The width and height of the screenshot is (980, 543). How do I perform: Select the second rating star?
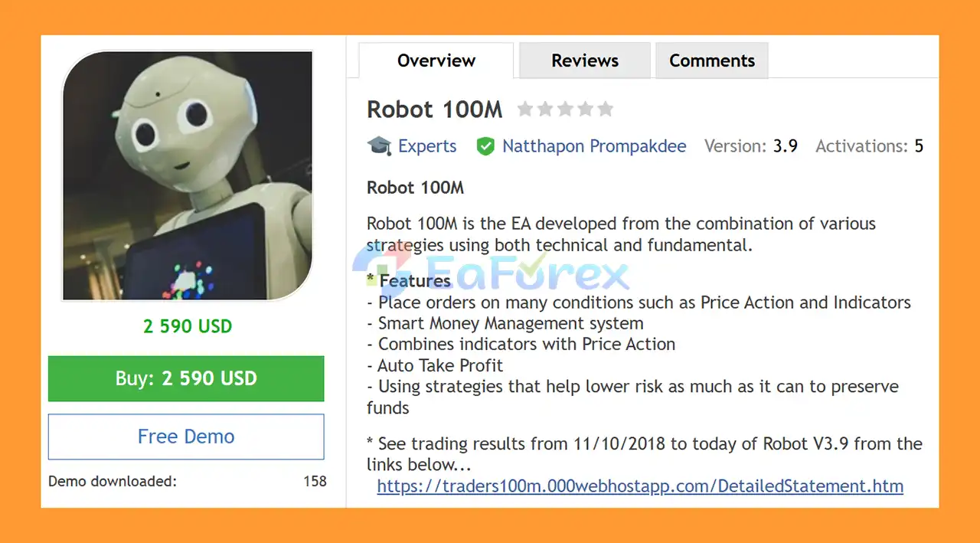pyautogui.click(x=545, y=109)
